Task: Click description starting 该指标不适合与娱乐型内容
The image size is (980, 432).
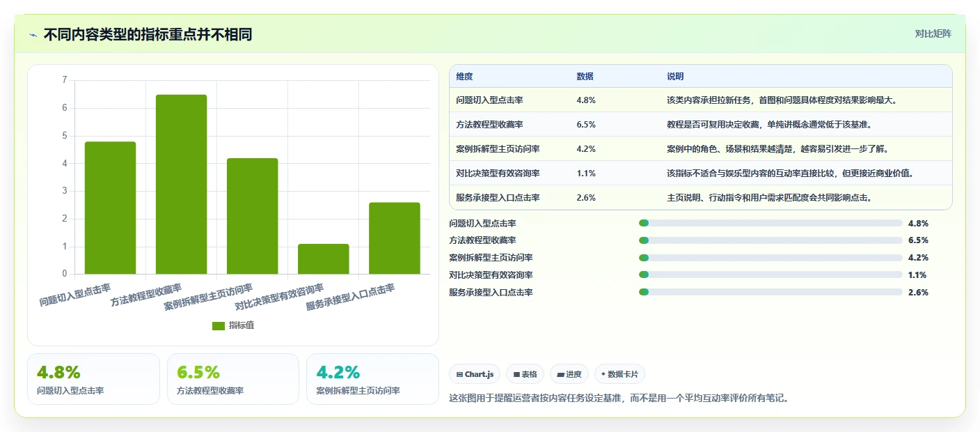Action: 790,173
